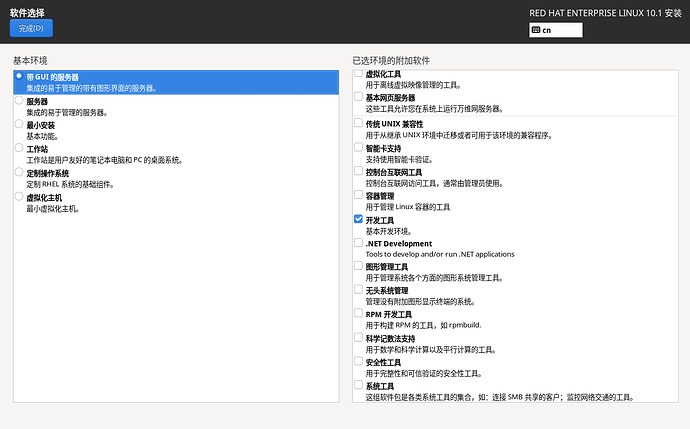Check the RPM 开发工具 add-on
Screen dimensions: 690x429
[x=358, y=313]
